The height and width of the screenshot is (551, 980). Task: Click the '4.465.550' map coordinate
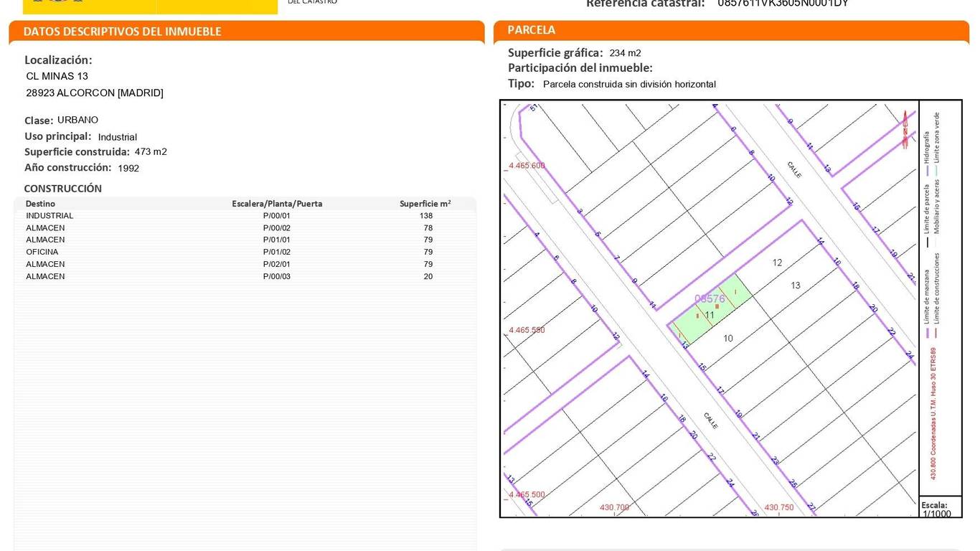(527, 330)
